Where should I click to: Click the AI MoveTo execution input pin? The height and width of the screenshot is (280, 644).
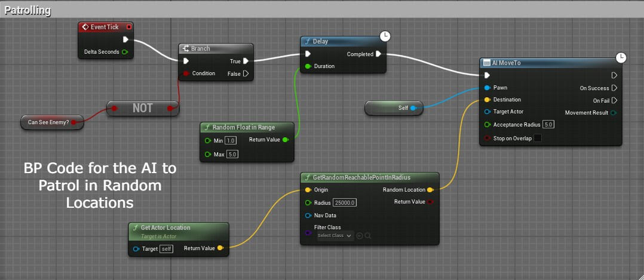tap(487, 75)
